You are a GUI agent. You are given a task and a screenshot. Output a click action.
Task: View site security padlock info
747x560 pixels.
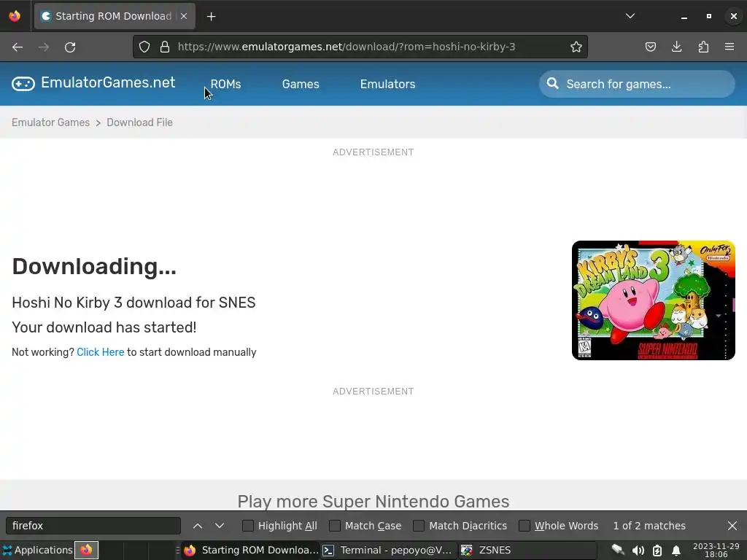point(165,47)
